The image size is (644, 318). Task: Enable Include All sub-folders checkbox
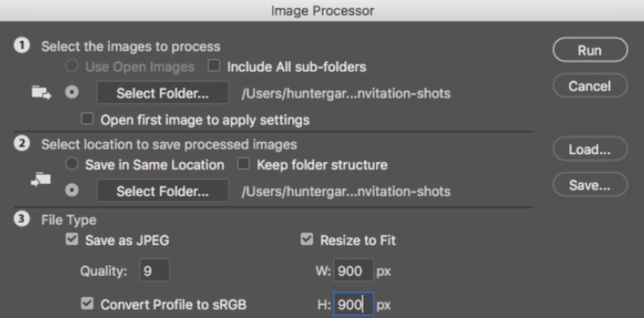click(214, 66)
